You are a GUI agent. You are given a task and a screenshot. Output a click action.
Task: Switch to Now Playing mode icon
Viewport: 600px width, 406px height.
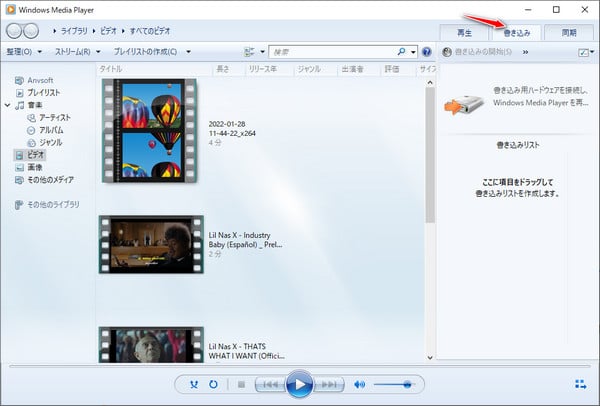pyautogui.click(x=580, y=384)
